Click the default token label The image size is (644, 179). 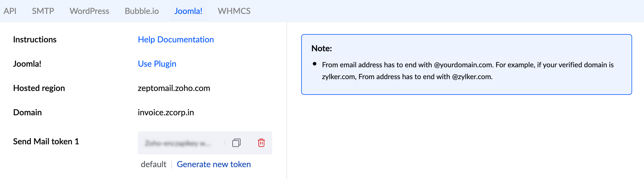point(154,164)
